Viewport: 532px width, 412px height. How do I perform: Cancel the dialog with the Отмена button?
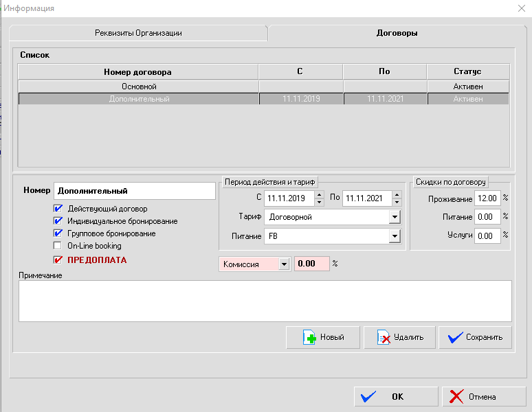tap(482, 396)
